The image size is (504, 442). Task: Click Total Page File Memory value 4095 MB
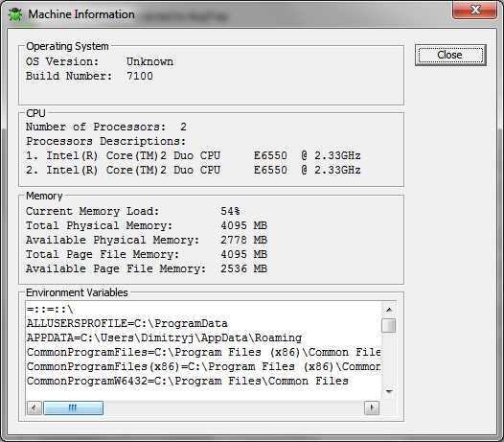click(244, 254)
